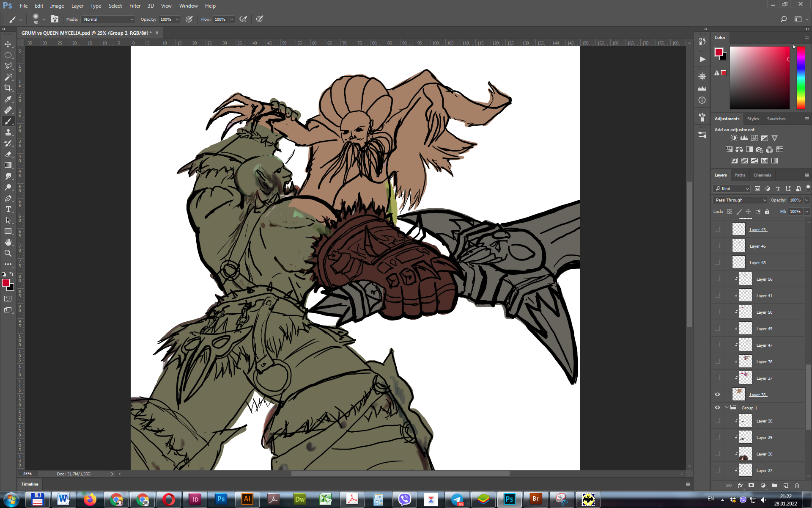Viewport: 812px width, 508px height.
Task: Open Adobe Illustrator from the taskbar
Action: (247, 499)
